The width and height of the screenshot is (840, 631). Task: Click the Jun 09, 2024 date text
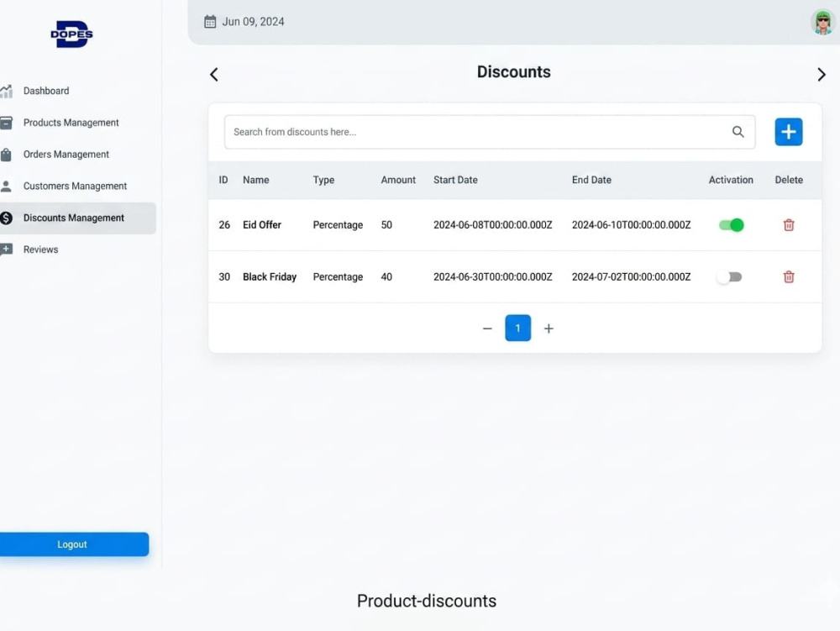tap(254, 22)
